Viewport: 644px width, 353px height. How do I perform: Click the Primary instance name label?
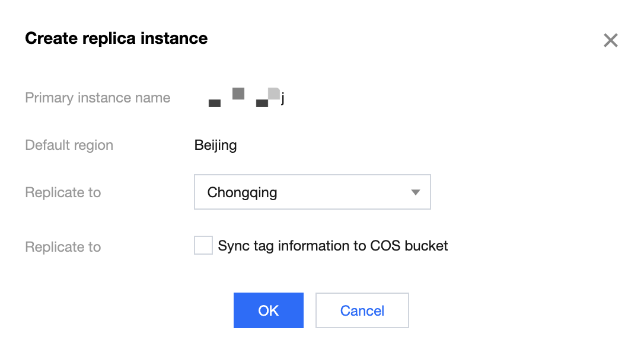coord(98,98)
